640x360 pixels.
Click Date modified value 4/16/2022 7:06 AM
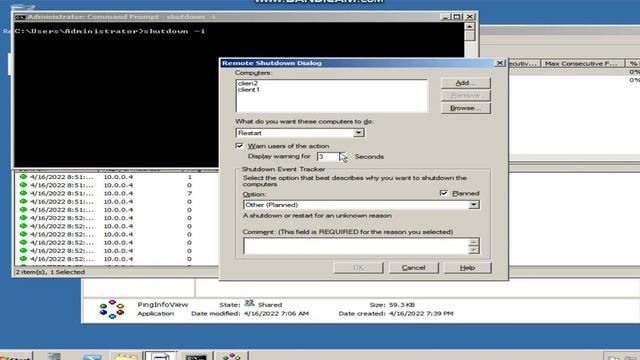point(276,314)
